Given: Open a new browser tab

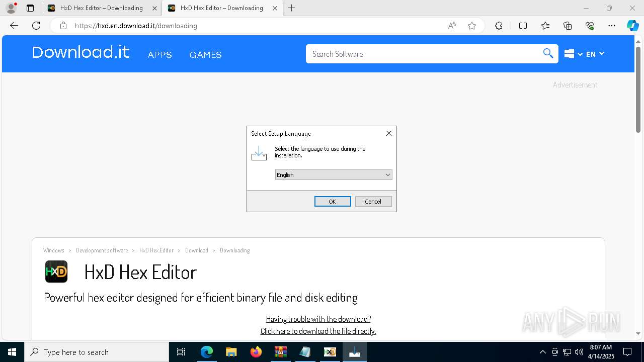Looking at the screenshot, I should (x=292, y=8).
